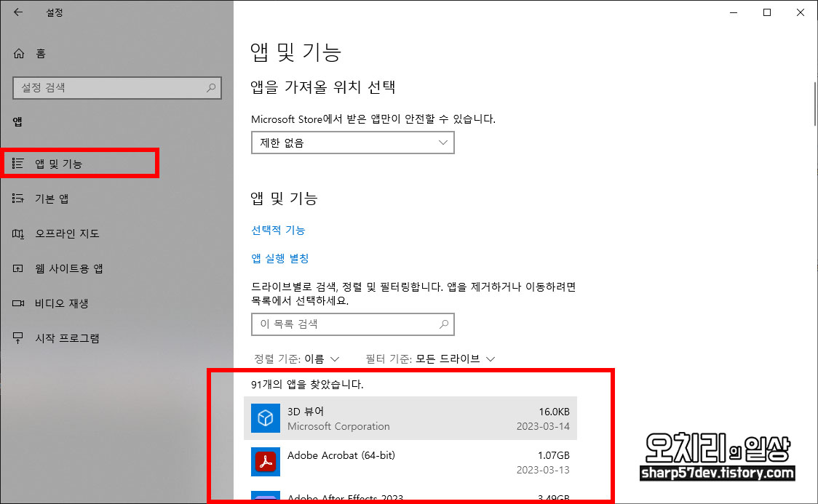Select the 앱 및 기능 list icon
Screen dimensions: 818x504
click(17, 164)
